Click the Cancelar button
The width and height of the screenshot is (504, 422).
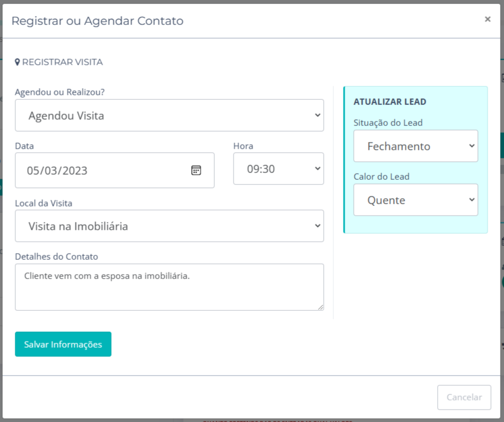464,398
